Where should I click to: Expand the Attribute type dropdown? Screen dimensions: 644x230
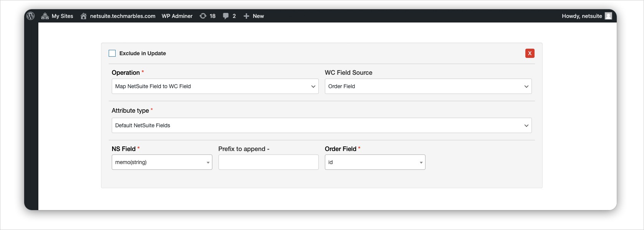[x=321, y=125]
